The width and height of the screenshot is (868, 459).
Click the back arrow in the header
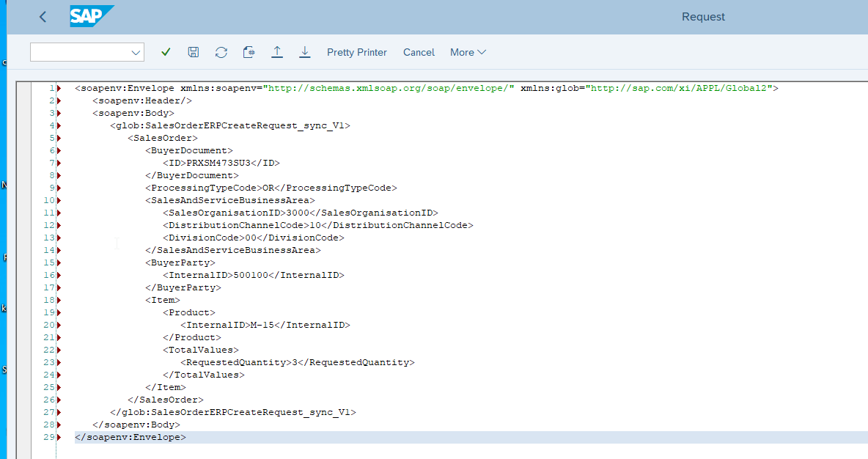43,17
